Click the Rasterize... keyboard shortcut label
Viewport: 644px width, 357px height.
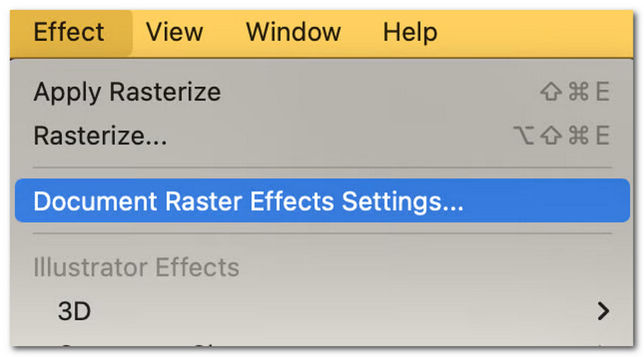[x=560, y=136]
